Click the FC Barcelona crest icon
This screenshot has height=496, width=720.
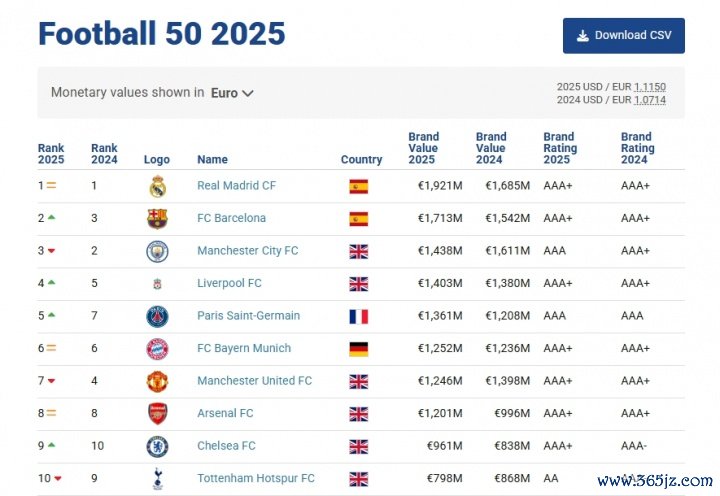(x=157, y=218)
